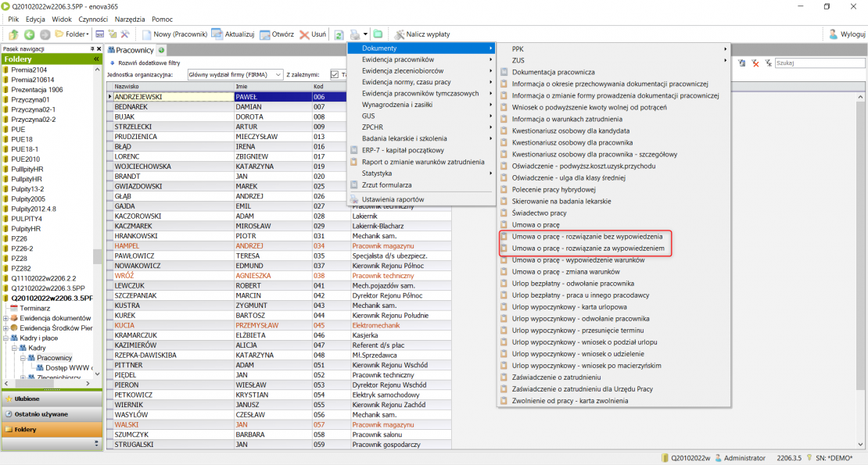Choose Świadectwo pracy from the submenu
The image size is (868, 465).
[539, 213]
